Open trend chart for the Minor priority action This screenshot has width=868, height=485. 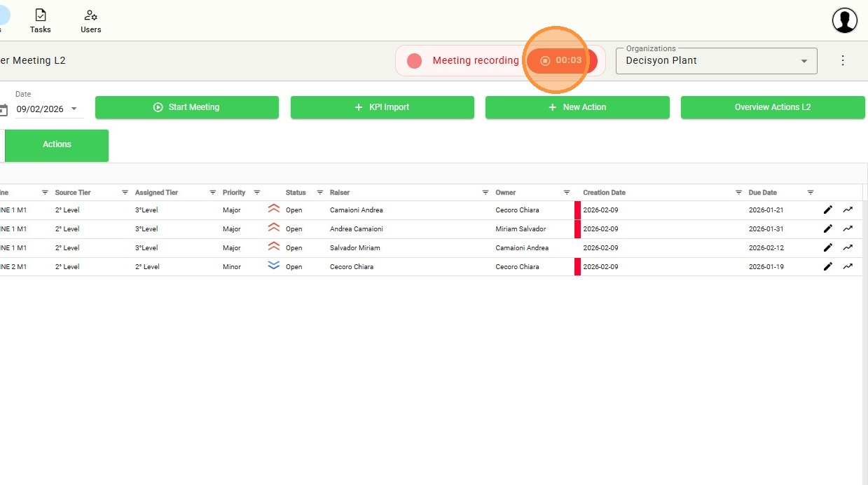click(848, 266)
